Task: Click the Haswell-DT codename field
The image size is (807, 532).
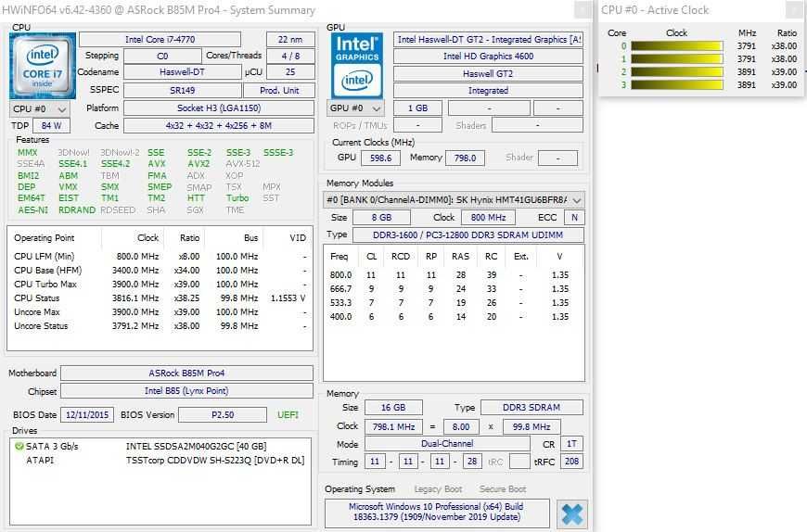Action: [182, 72]
